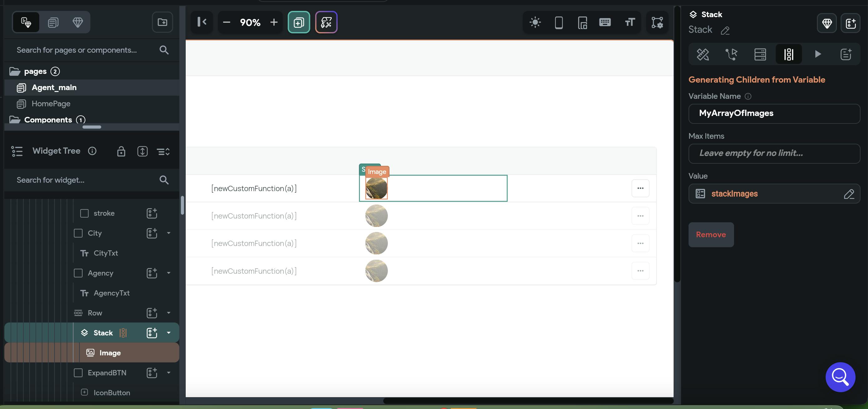Switch to the Actions play tab

(x=818, y=54)
